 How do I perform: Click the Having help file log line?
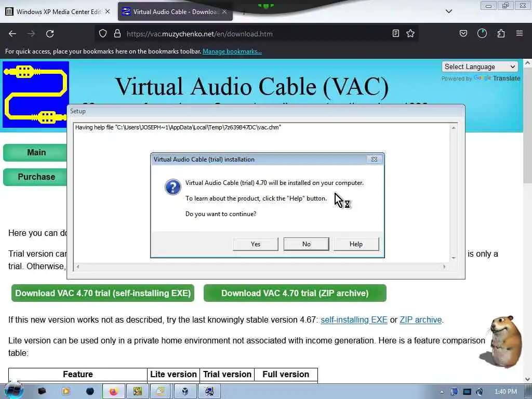pyautogui.click(x=178, y=128)
